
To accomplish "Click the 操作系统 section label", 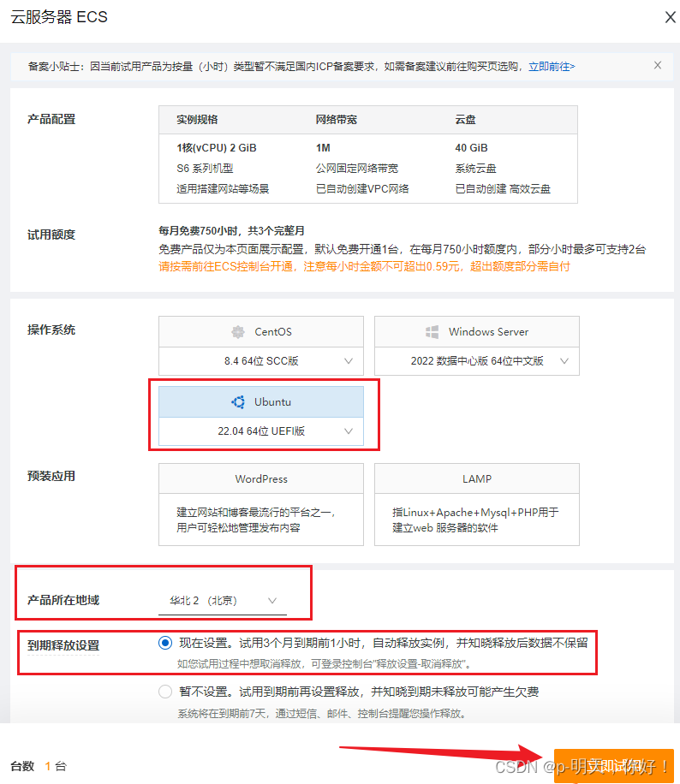I will pyautogui.click(x=51, y=330).
